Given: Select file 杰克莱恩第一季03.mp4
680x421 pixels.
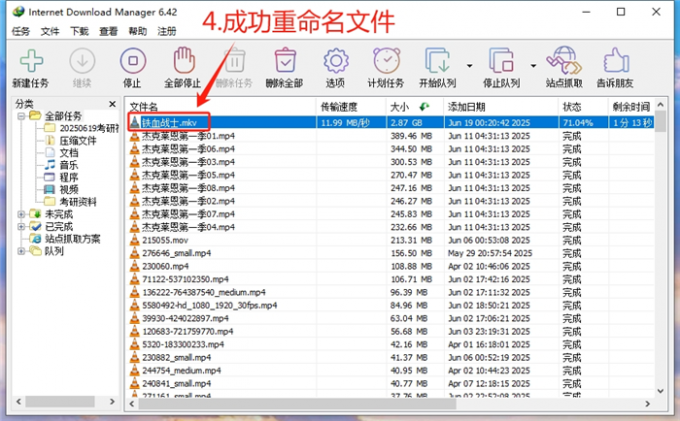Looking at the screenshot, I should [x=188, y=162].
